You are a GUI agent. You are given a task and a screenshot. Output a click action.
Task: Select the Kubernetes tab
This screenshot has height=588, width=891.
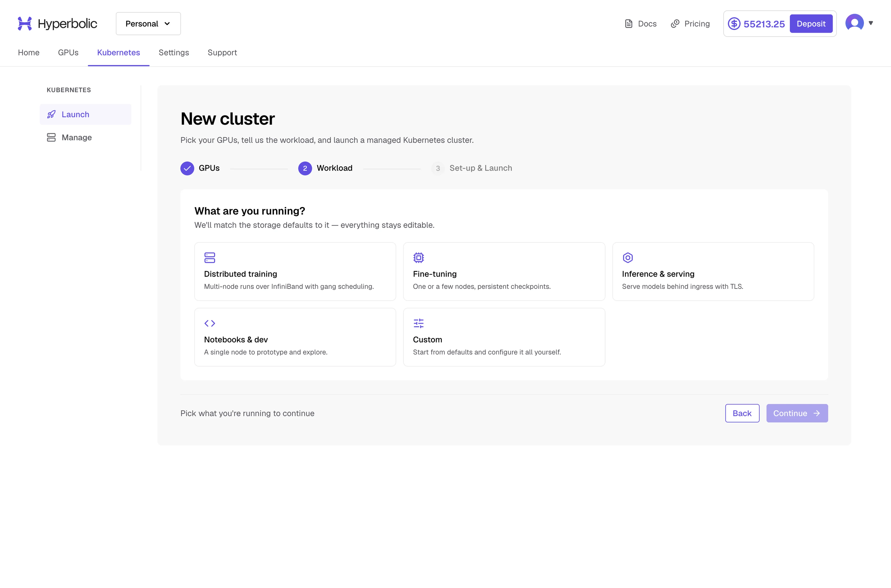pyautogui.click(x=119, y=52)
